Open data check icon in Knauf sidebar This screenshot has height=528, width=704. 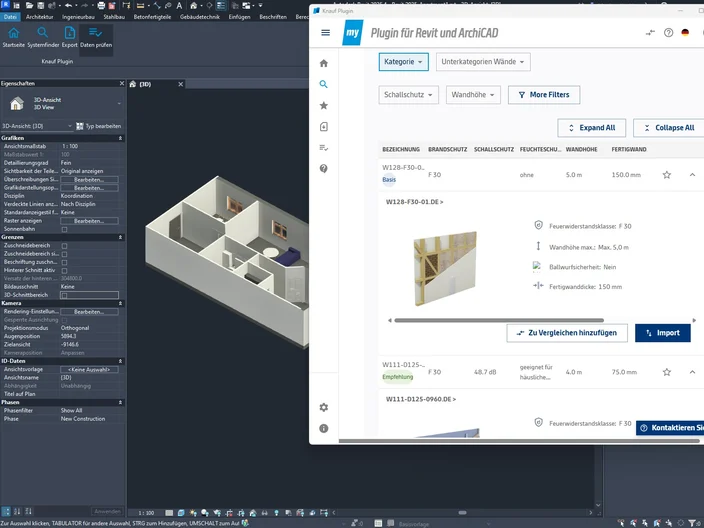(x=324, y=148)
